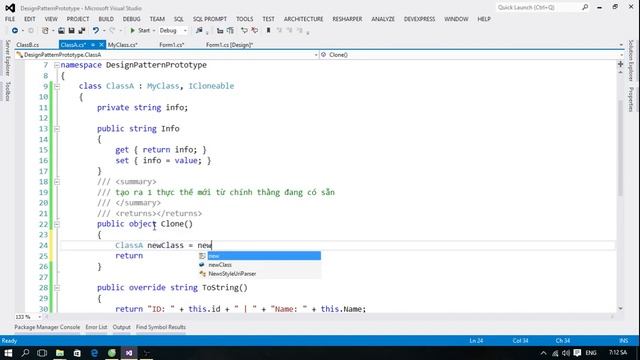
Task: Collapse the ToString() method outlining block
Action: coord(57,288)
